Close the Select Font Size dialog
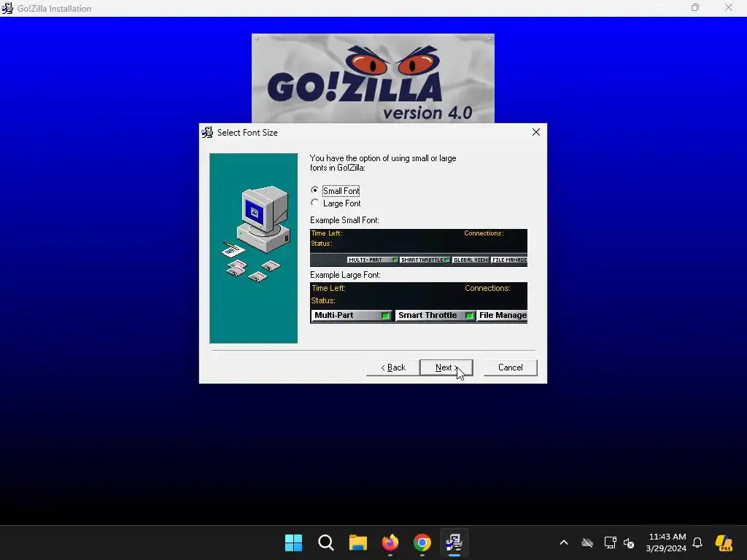 (536, 133)
